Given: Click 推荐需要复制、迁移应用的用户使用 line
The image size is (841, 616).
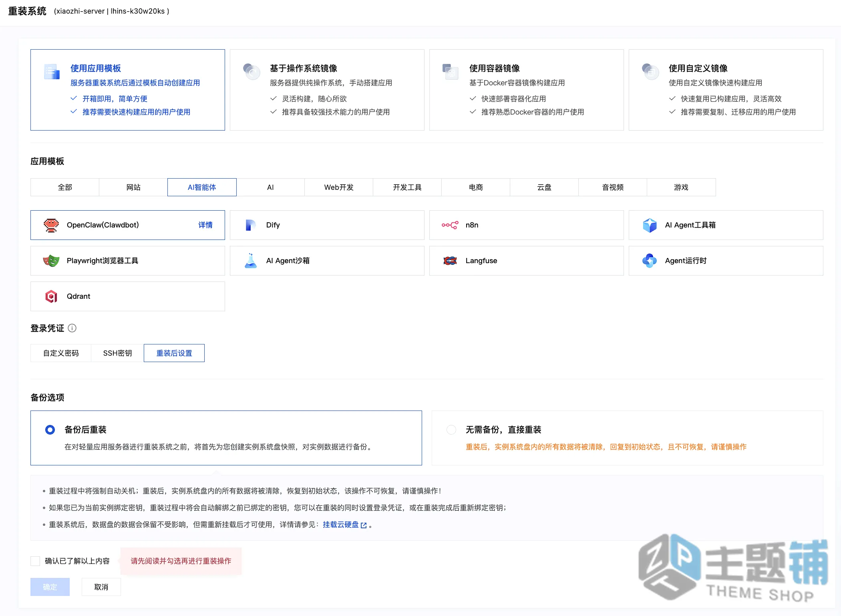Looking at the screenshot, I should point(738,112).
